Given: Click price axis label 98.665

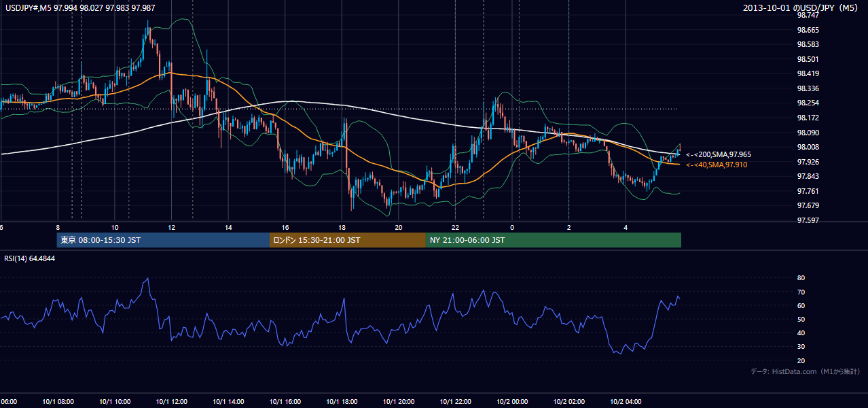Looking at the screenshot, I should [808, 30].
